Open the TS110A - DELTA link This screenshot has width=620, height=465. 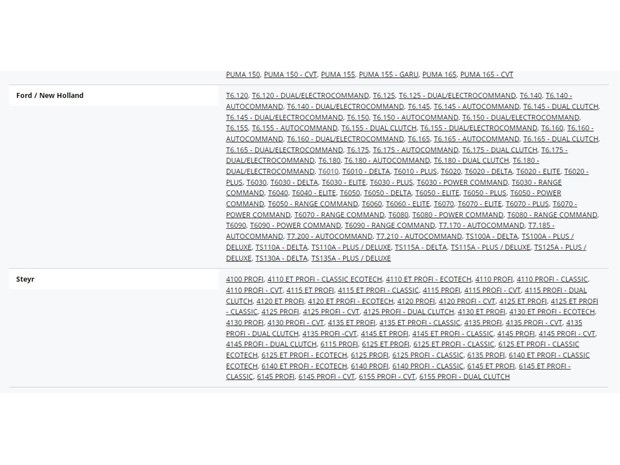click(281, 247)
